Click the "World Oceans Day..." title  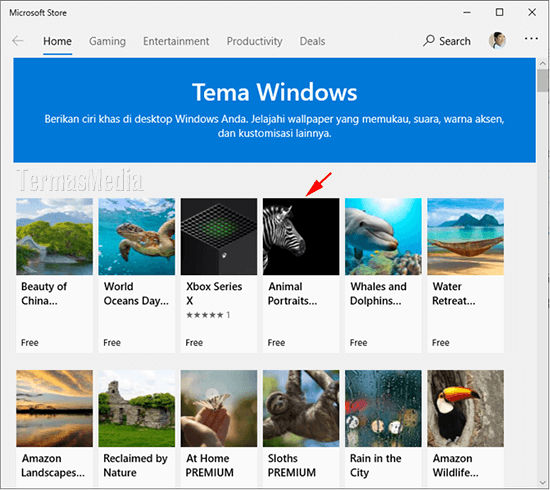click(x=136, y=294)
